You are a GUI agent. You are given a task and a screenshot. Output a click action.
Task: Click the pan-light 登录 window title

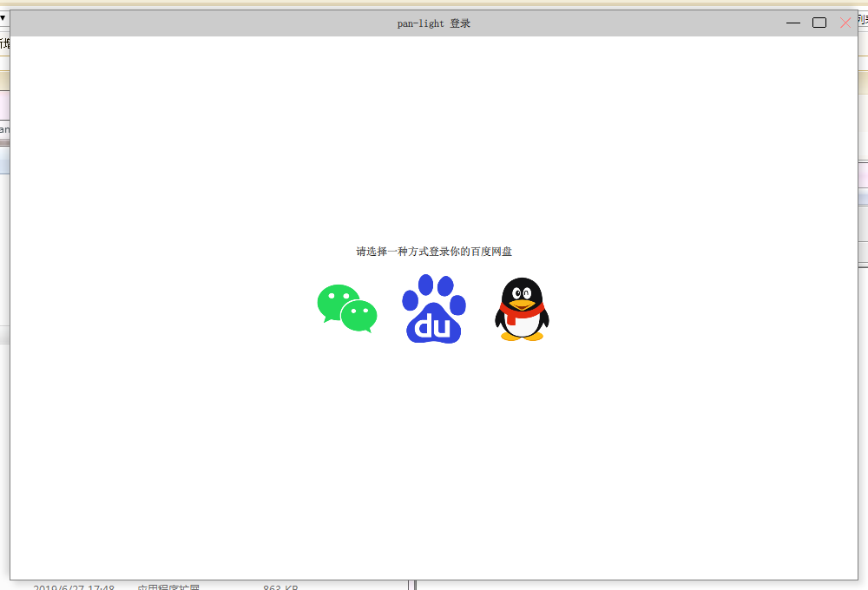pos(433,23)
